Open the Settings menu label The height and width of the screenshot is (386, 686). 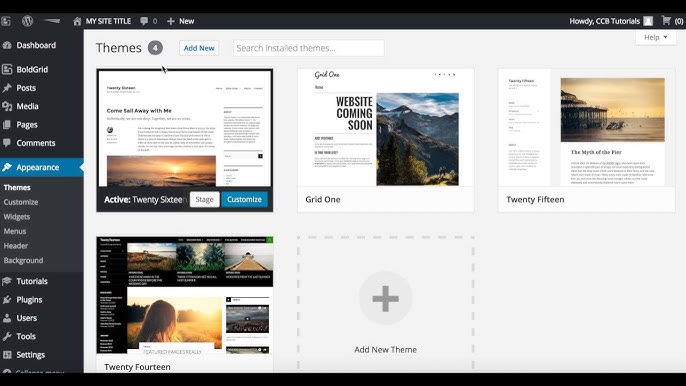tap(31, 355)
